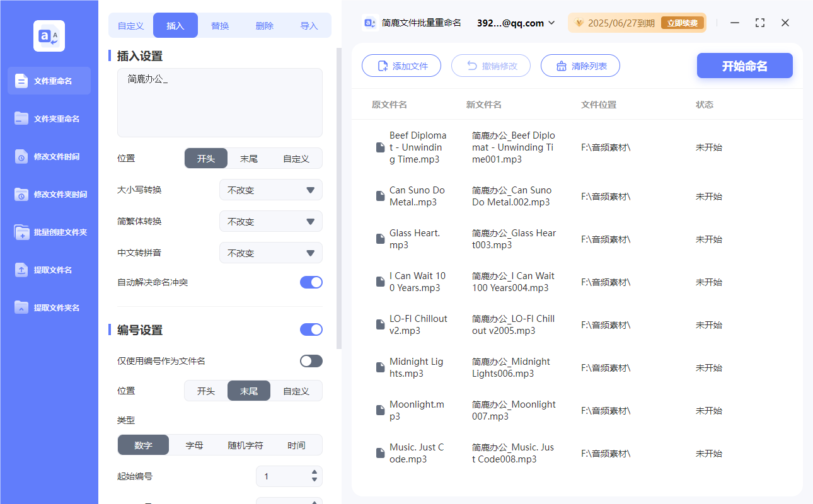Screen dimensions: 813x504
Task: Click the 简鹿办公_ prefix text field
Action: pos(219,101)
